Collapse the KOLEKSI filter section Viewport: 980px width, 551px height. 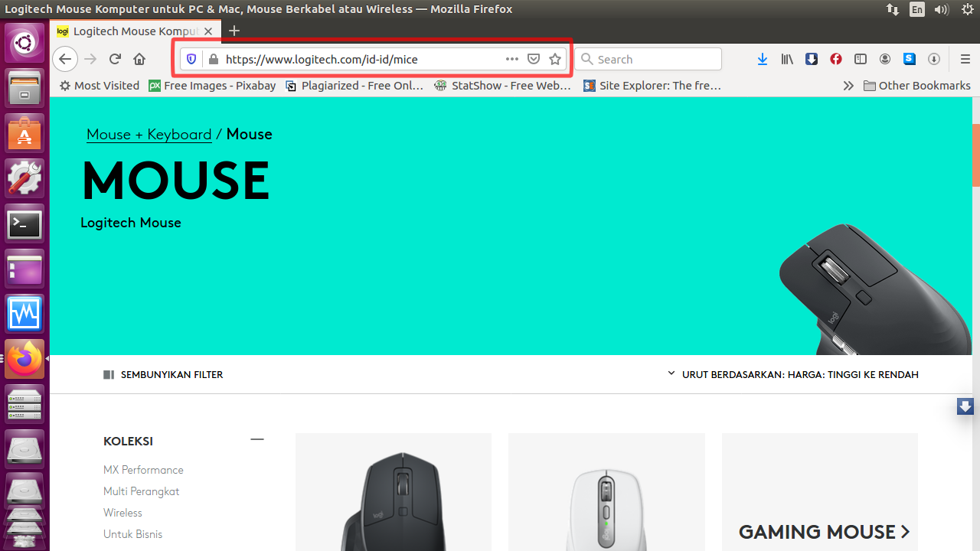tap(257, 439)
